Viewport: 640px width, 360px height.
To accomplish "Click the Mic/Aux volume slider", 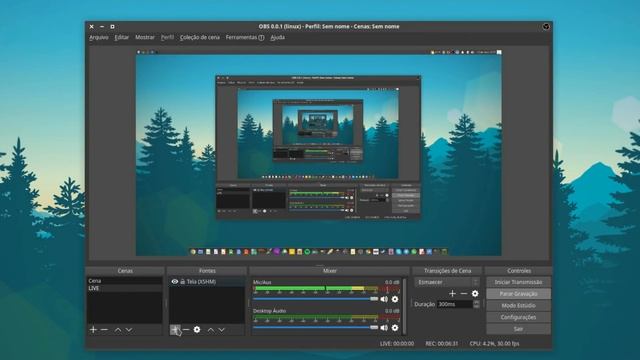I will tap(316, 299).
